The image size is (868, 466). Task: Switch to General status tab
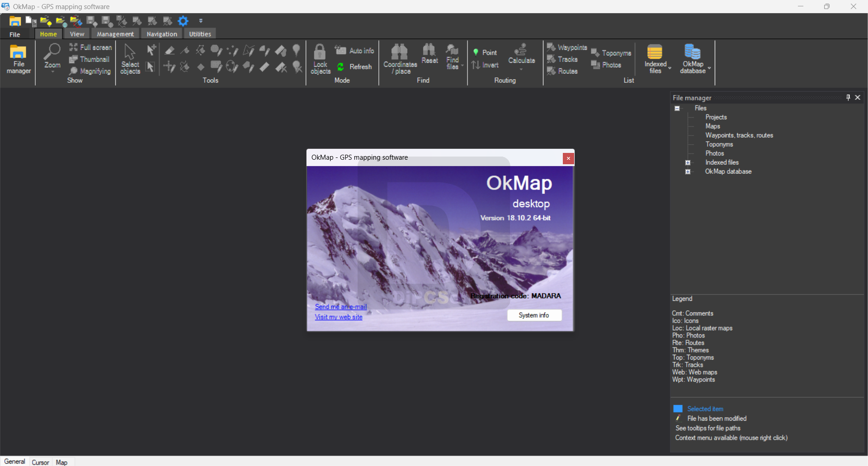(x=15, y=461)
